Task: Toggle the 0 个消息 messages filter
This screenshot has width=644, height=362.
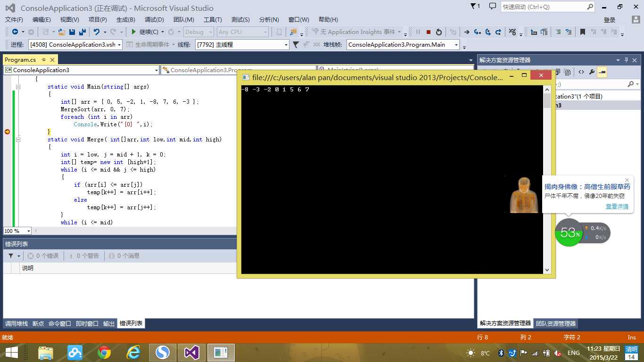Action: tap(124, 255)
